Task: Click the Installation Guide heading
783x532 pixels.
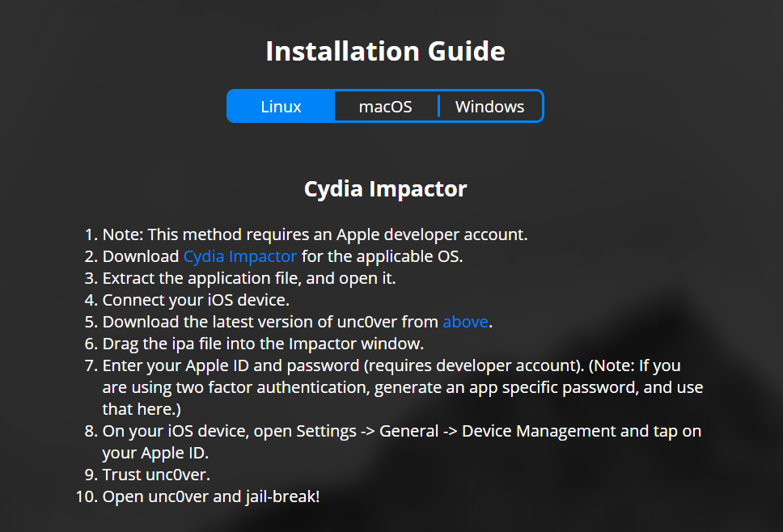Action: click(385, 52)
